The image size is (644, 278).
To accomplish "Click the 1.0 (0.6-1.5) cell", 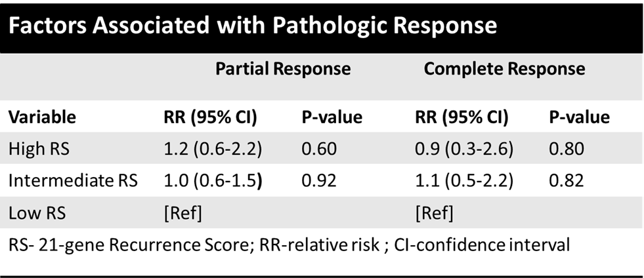I will point(213,181).
